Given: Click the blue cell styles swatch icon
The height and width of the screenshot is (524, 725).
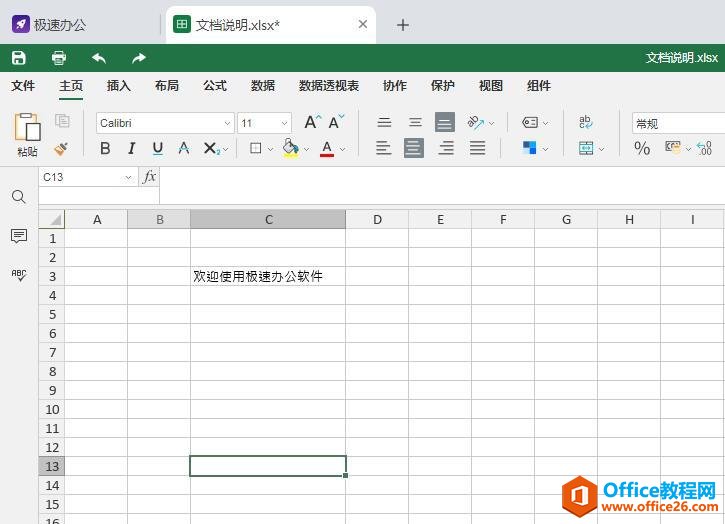Looking at the screenshot, I should (529, 148).
